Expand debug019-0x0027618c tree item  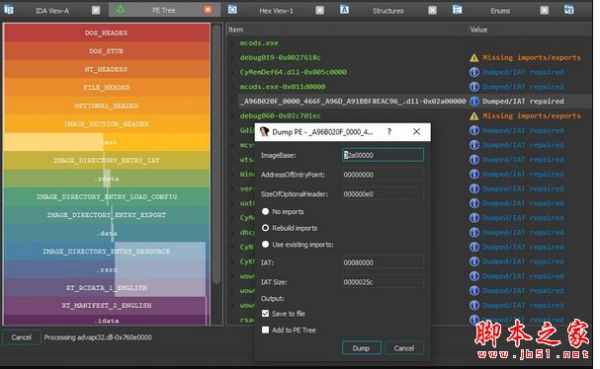point(232,58)
